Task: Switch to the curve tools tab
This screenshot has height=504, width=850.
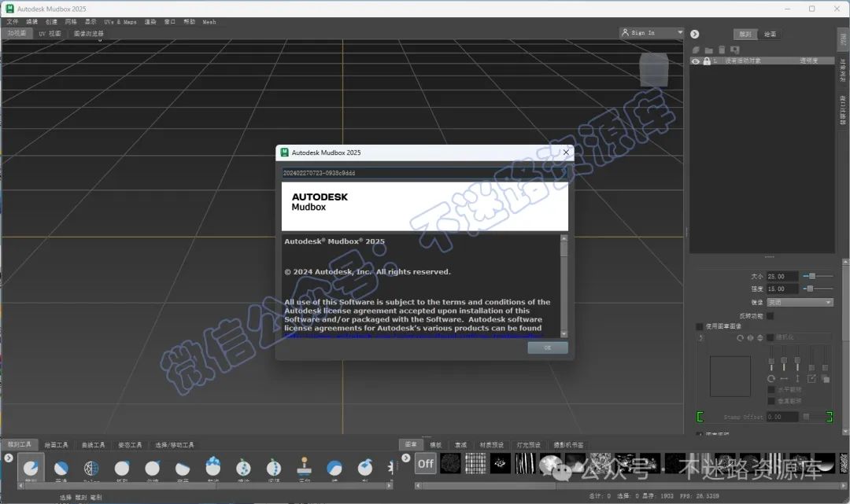Action: pos(93,445)
